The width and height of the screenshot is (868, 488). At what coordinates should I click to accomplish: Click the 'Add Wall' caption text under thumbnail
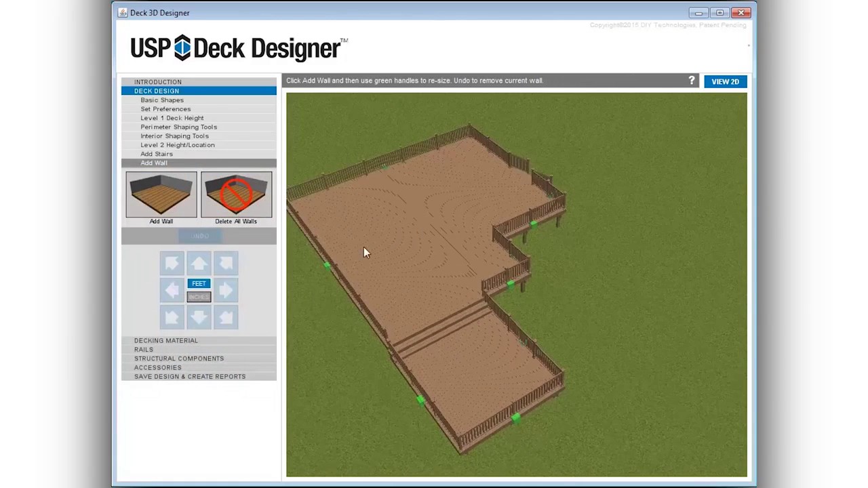(161, 221)
